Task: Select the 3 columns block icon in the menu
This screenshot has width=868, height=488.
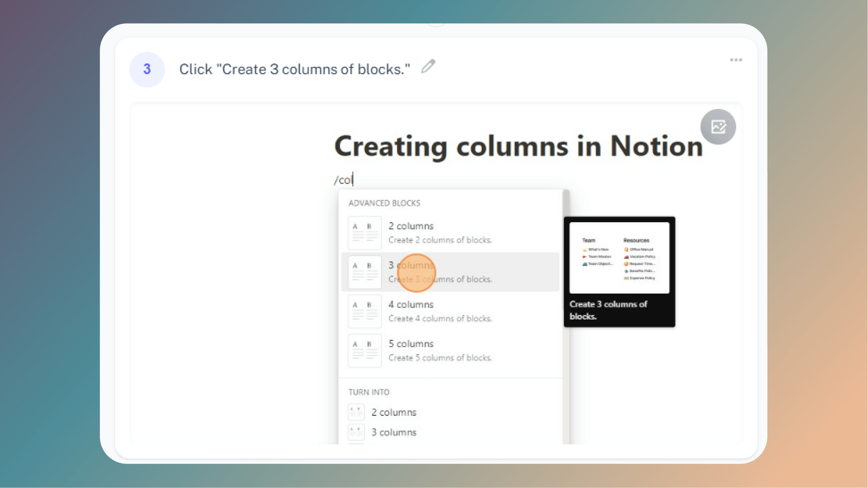Action: pos(365,272)
